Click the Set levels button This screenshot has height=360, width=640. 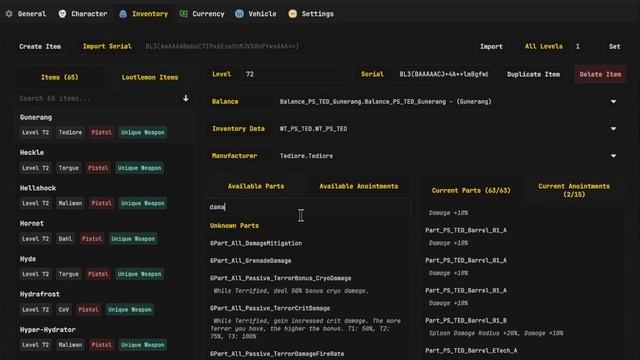point(615,47)
